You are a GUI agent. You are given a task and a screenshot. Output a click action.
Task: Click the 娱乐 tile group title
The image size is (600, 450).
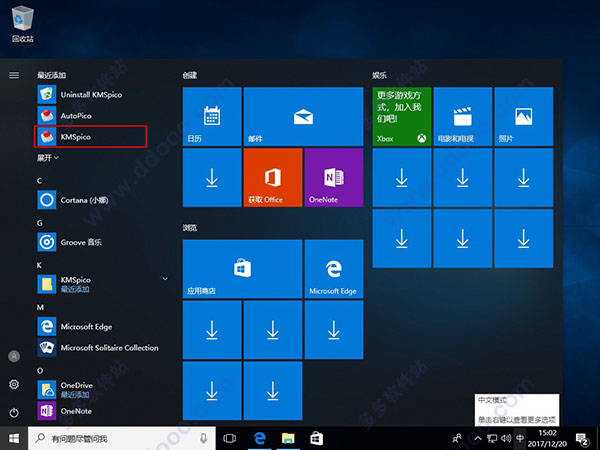tap(379, 75)
